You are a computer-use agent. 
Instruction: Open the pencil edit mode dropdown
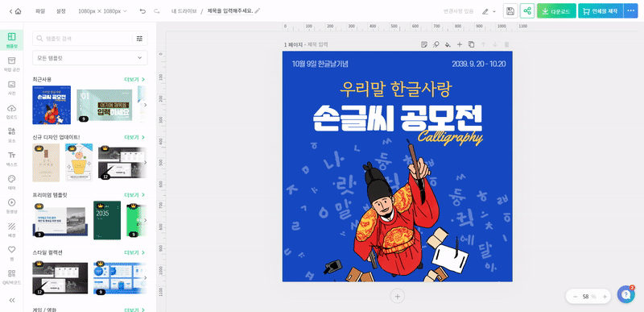tap(489, 11)
